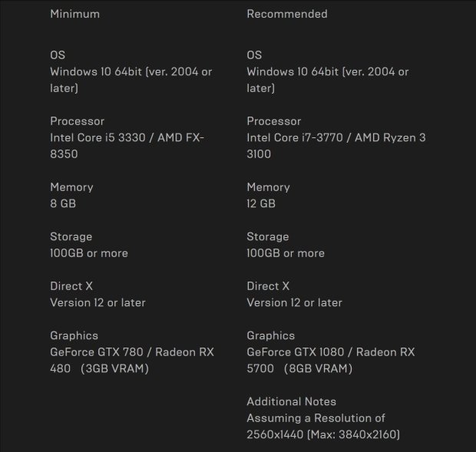The width and height of the screenshot is (476, 452).
Task: Click the 12 GB memory value
Action: pos(261,203)
